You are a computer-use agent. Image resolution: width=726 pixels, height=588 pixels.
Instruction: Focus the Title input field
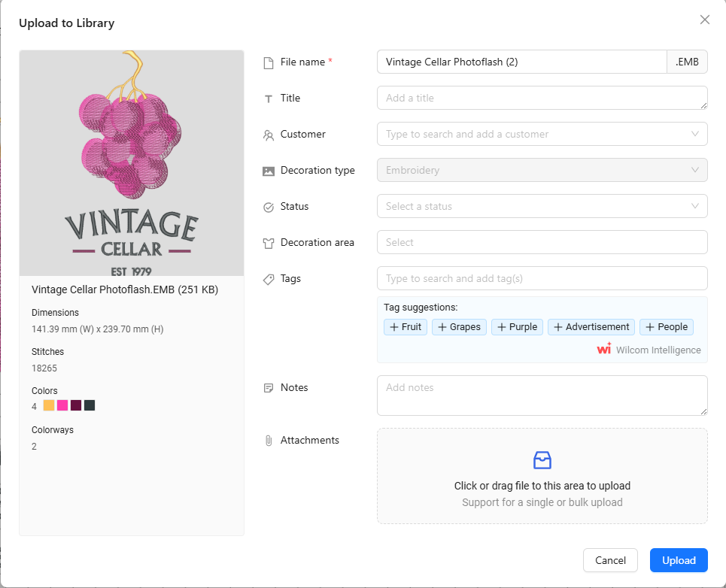pyautogui.click(x=542, y=98)
